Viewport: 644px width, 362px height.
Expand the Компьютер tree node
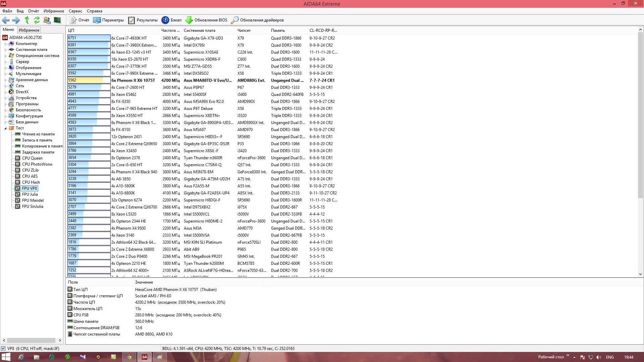pyautogui.click(x=5, y=44)
